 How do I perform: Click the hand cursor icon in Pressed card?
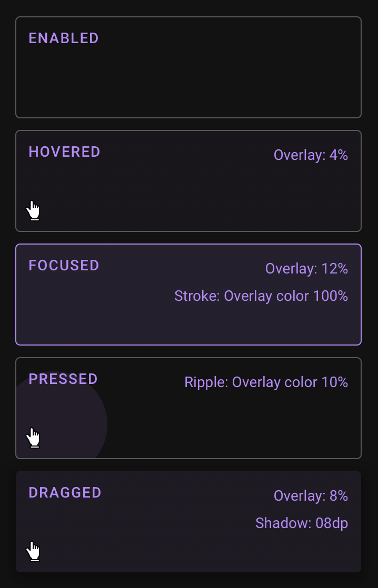click(34, 438)
